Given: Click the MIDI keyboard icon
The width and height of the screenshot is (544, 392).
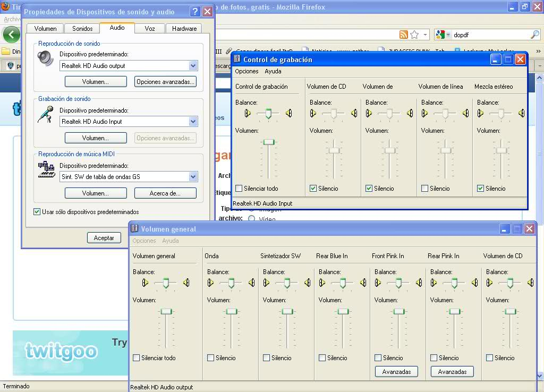Looking at the screenshot, I should [x=46, y=170].
